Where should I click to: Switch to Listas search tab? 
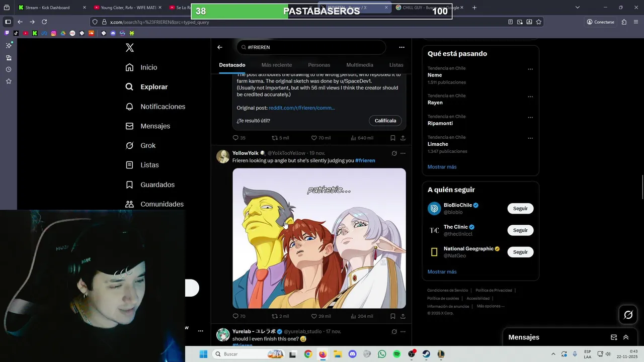[396, 65]
